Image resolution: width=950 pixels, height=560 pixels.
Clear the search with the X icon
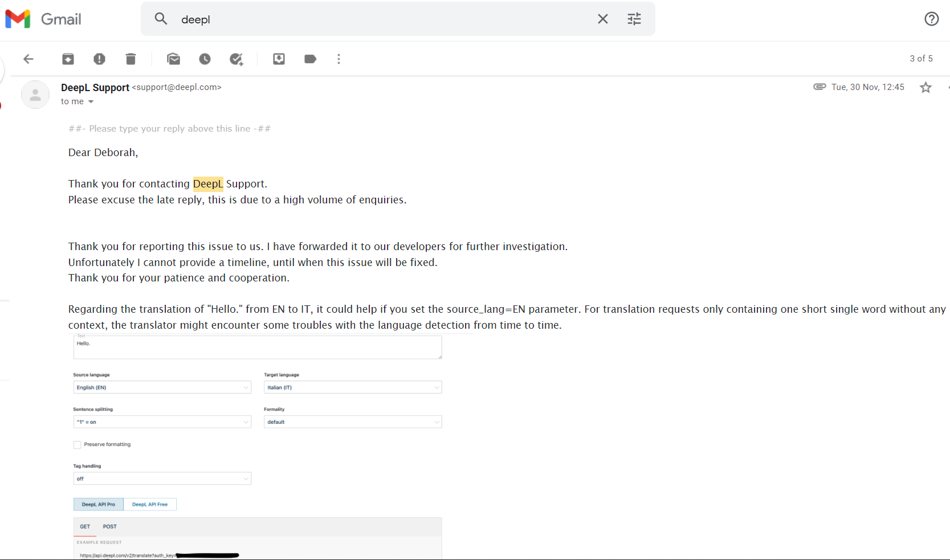tap(602, 19)
